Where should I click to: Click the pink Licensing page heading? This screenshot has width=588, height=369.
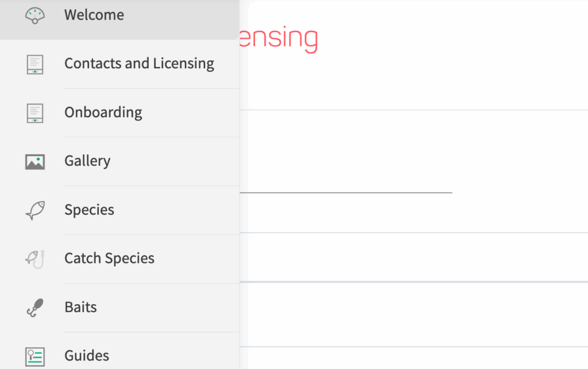[279, 39]
